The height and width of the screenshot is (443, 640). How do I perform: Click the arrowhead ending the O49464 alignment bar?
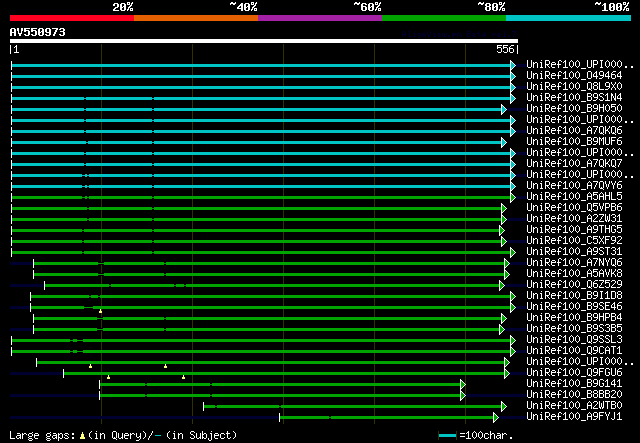coord(513,76)
